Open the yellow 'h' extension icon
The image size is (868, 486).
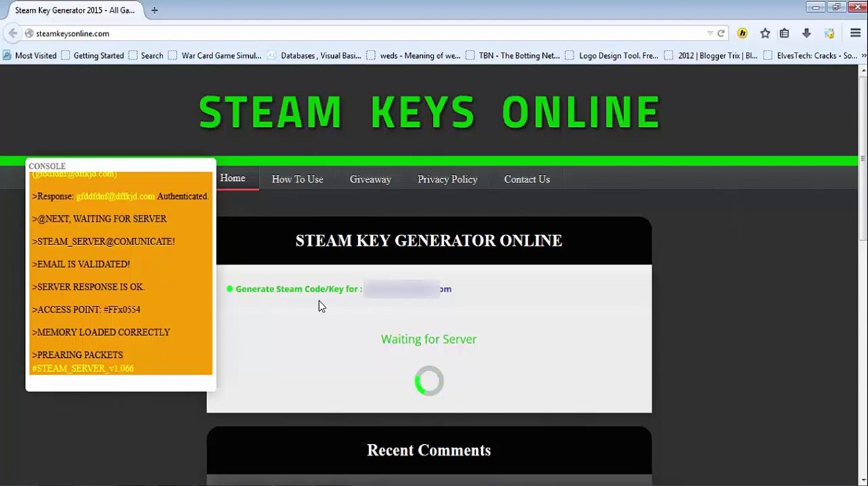point(743,33)
